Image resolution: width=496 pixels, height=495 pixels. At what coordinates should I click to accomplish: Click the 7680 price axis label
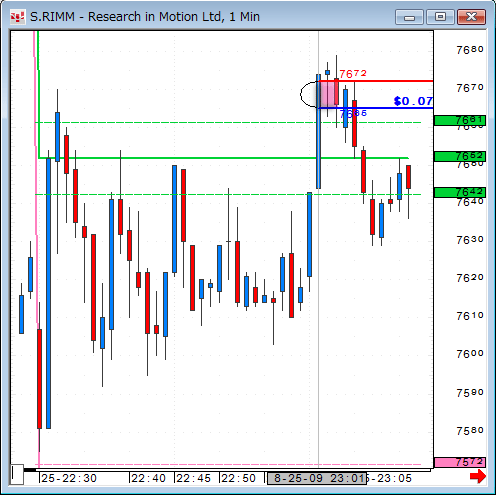[x=470, y=50]
